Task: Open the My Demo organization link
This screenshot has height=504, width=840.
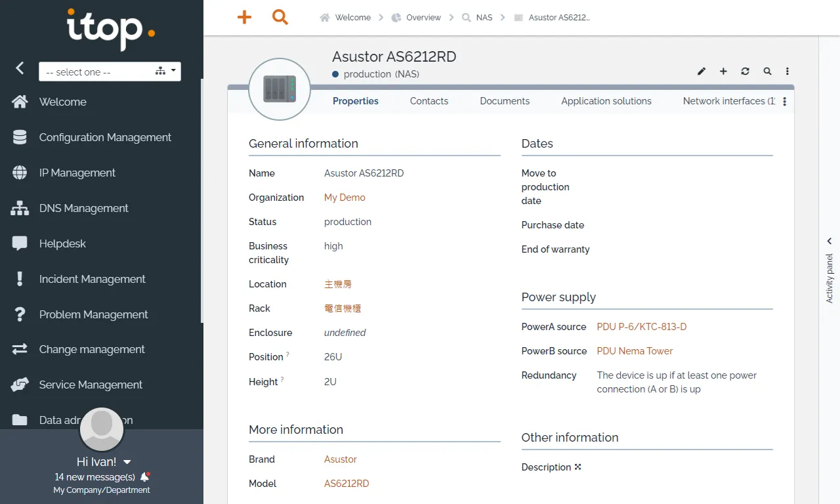Action: pyautogui.click(x=345, y=198)
